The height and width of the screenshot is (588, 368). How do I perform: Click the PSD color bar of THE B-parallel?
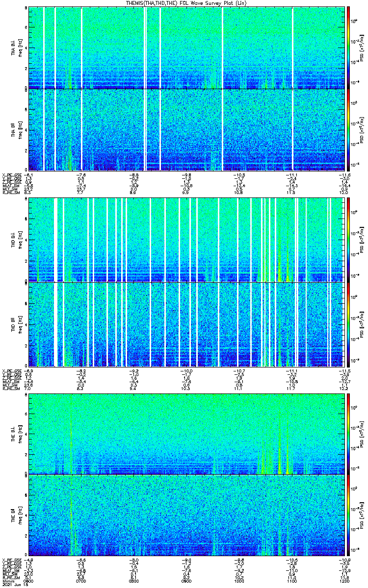(348, 514)
